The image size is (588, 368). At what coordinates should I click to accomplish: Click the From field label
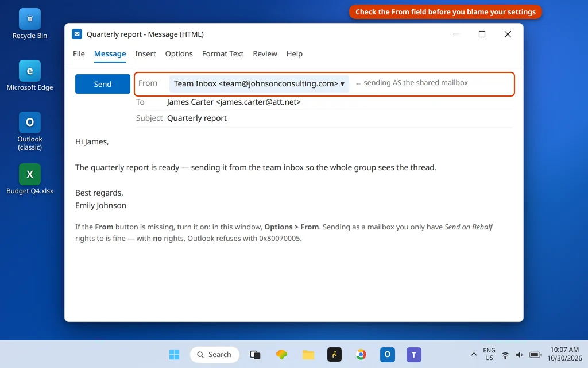(148, 83)
